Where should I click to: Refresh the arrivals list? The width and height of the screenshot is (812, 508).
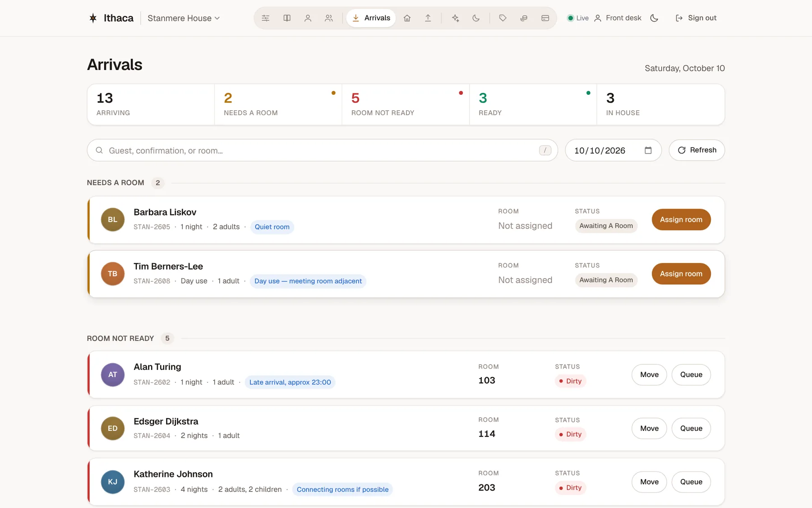point(697,150)
